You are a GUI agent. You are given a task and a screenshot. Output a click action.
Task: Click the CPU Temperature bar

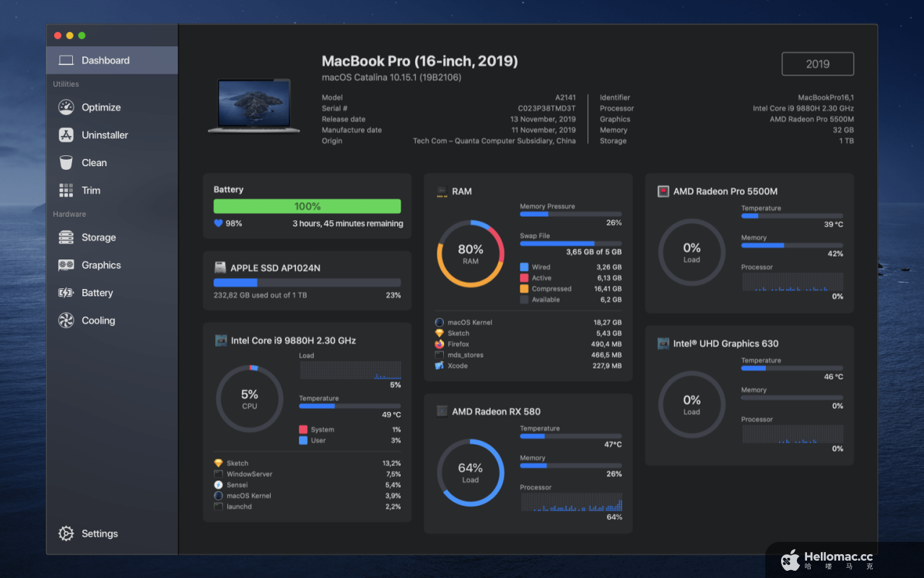click(350, 406)
